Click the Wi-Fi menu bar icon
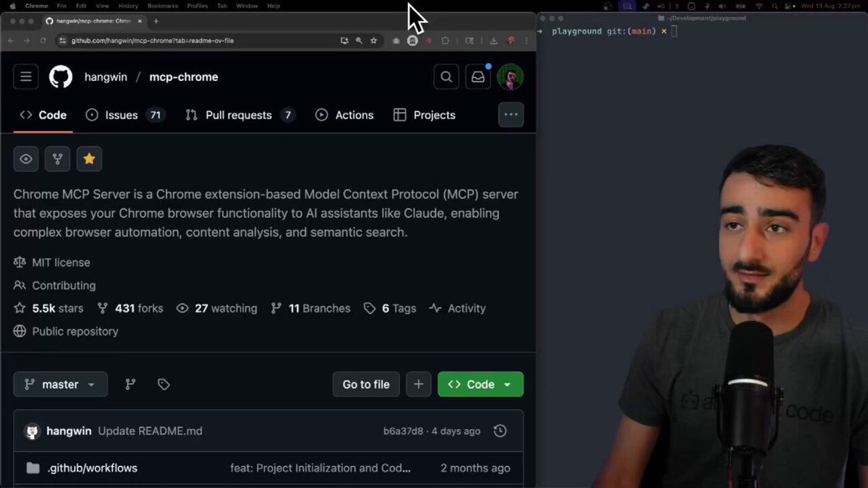Image resolution: width=868 pixels, height=488 pixels. 759,6
